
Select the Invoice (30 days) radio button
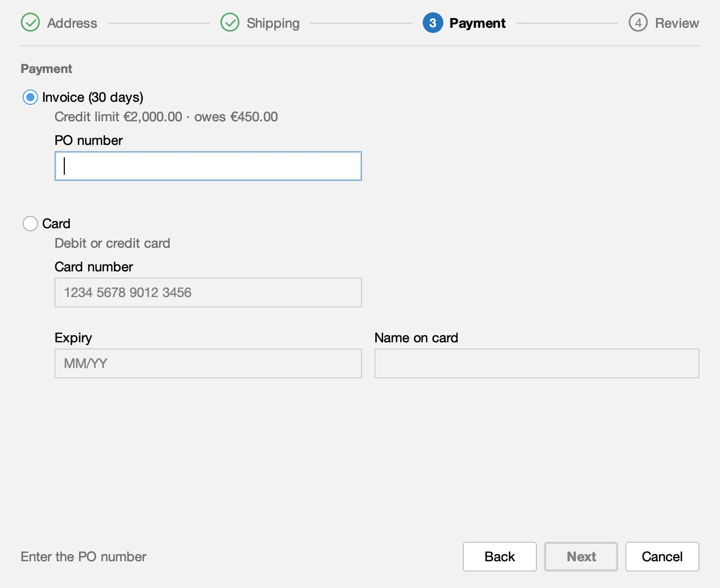pos(30,97)
